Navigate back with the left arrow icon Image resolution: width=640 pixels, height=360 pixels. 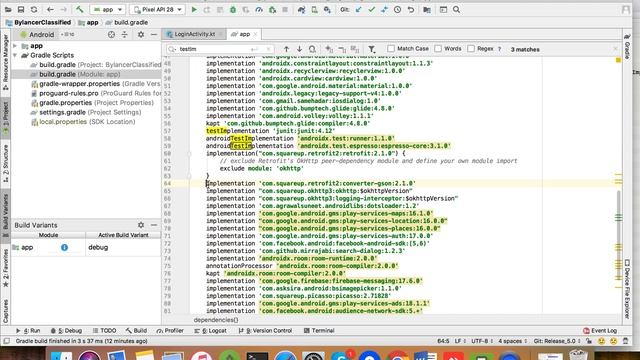coord(50,9)
